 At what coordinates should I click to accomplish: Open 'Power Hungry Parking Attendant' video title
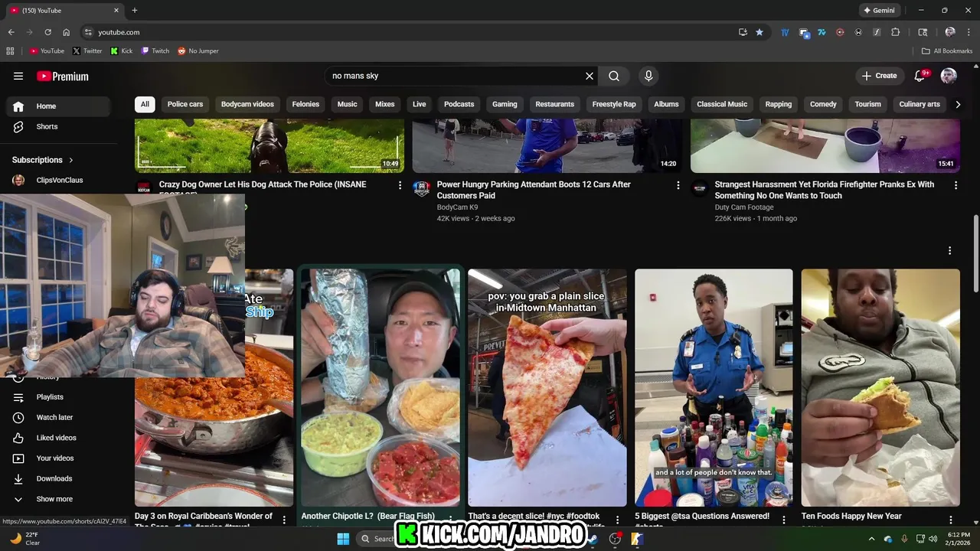pos(534,190)
